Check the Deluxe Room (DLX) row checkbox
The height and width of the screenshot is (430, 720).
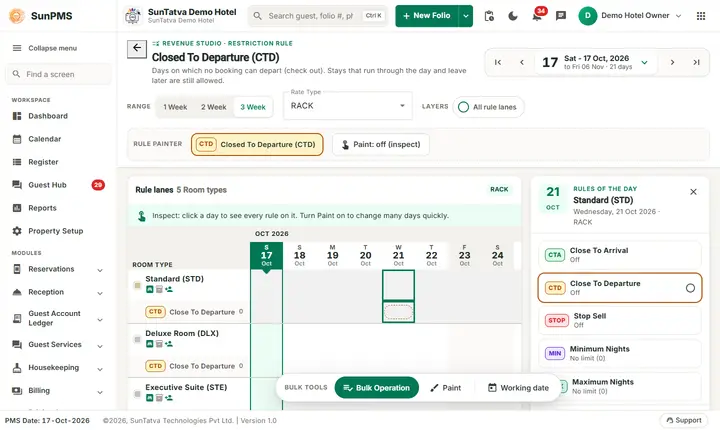click(x=137, y=339)
